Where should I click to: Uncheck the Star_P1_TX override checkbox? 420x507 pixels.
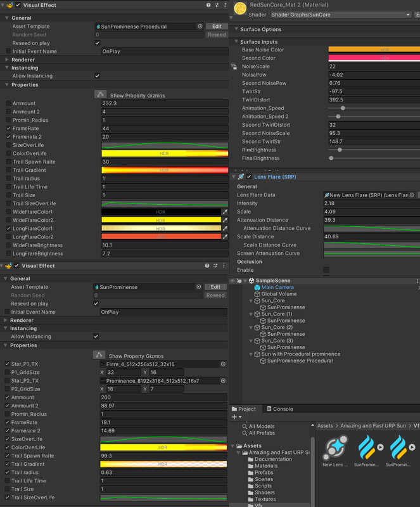click(7, 364)
